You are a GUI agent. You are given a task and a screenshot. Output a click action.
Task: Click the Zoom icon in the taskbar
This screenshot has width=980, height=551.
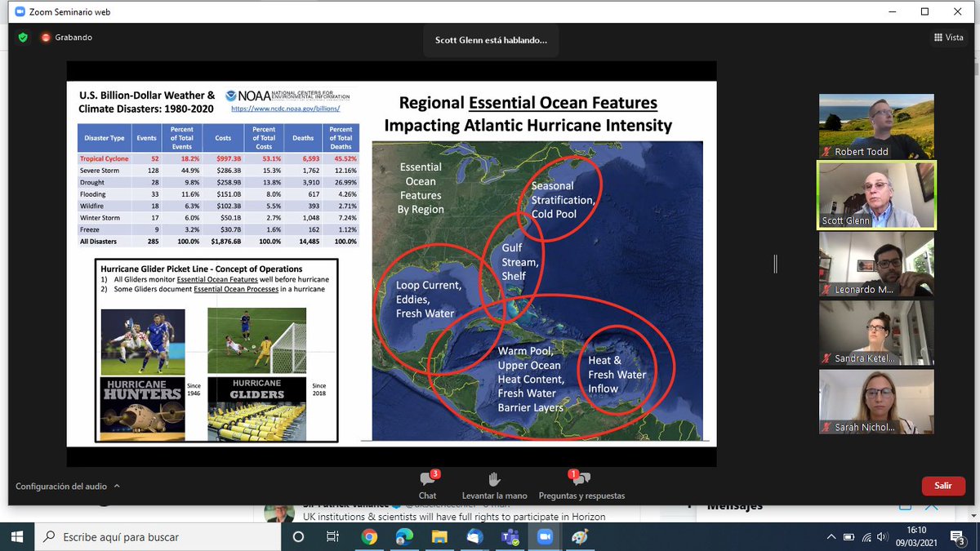545,536
